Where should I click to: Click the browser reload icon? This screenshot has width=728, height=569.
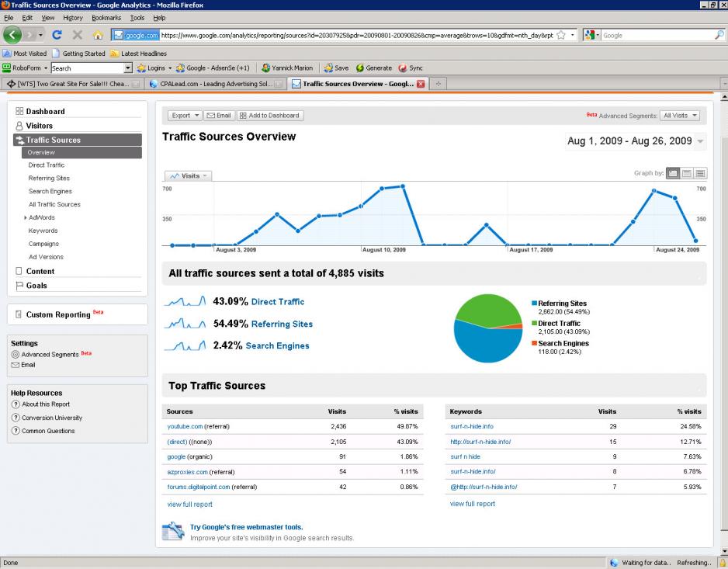57,35
